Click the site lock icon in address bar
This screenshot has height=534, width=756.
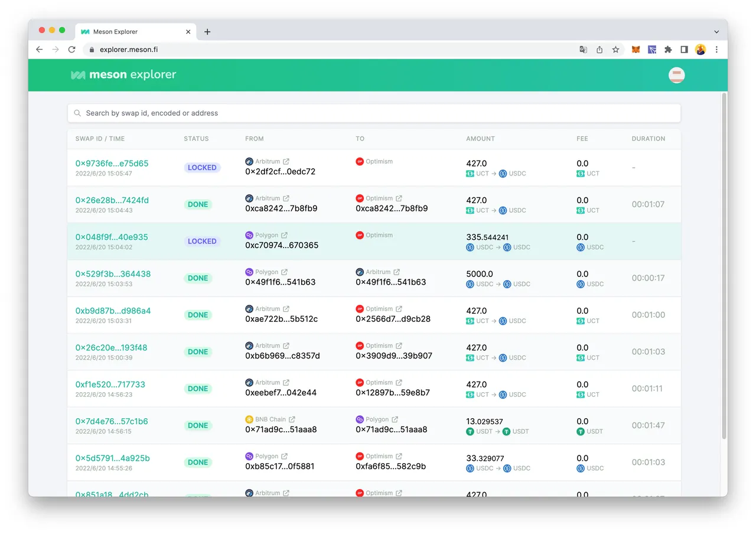(91, 50)
